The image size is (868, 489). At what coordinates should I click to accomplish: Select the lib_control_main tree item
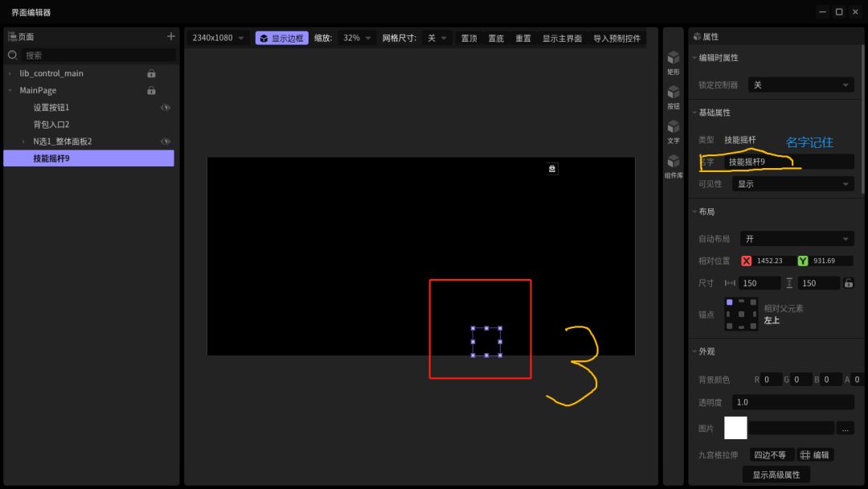[x=51, y=73]
